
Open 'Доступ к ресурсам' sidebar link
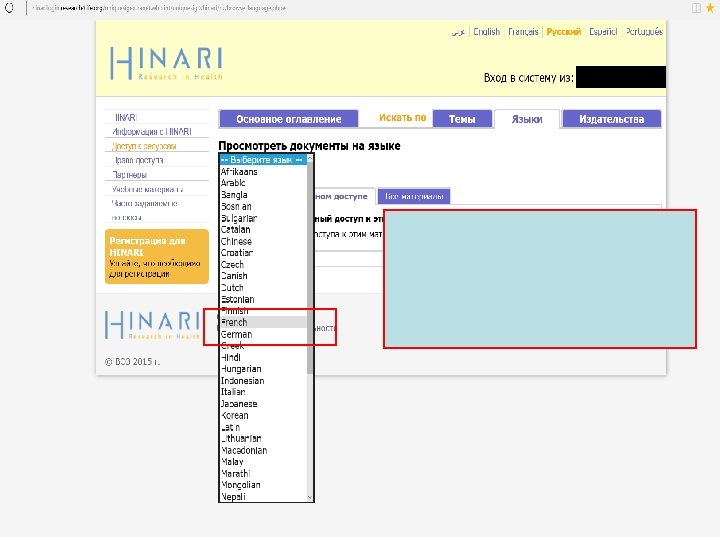144,146
